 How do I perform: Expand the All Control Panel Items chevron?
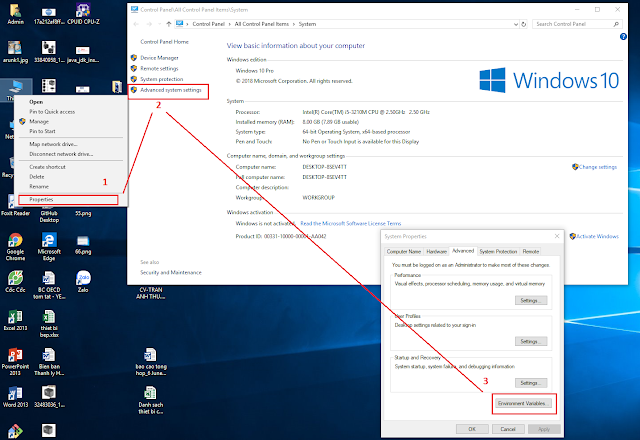point(293,24)
